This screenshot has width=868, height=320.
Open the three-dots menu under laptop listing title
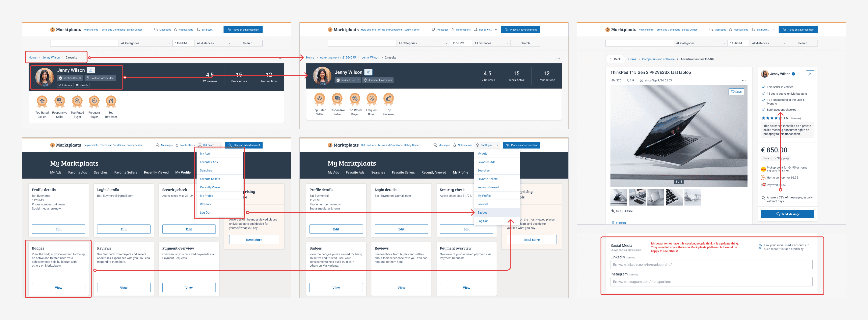pyautogui.click(x=744, y=80)
